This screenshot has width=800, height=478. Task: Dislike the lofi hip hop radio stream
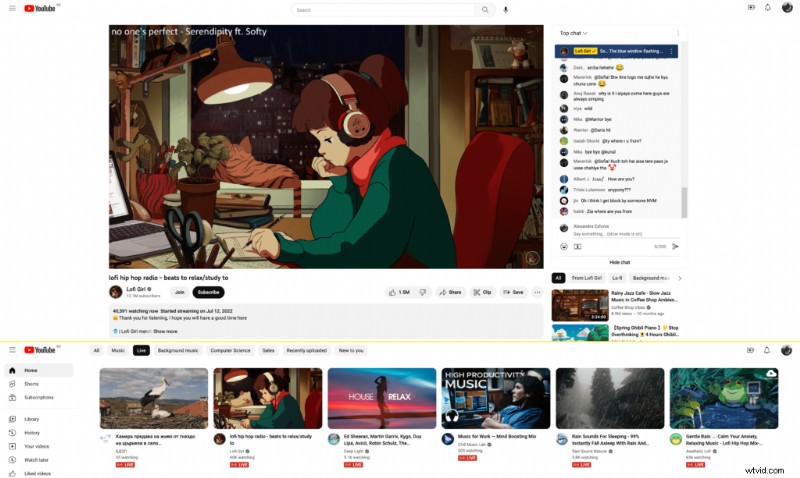[x=423, y=292]
